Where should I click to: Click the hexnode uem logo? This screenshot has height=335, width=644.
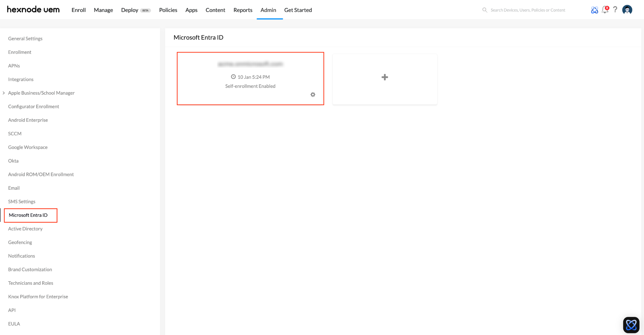tap(33, 10)
